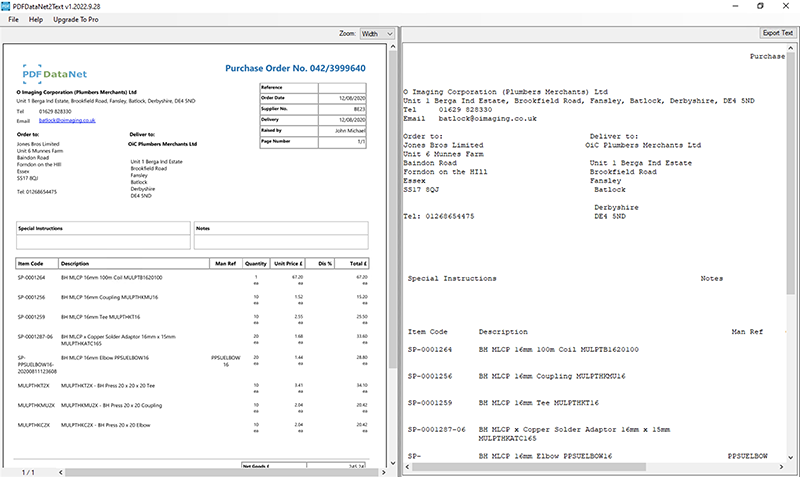The image size is (800, 477).
Task: Click SP-0001264 in the extracted text
Action: (430, 349)
